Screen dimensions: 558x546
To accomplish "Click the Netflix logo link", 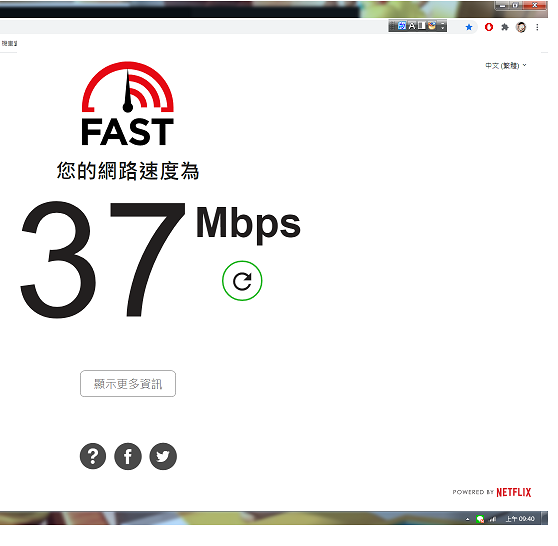I will tap(513, 492).
